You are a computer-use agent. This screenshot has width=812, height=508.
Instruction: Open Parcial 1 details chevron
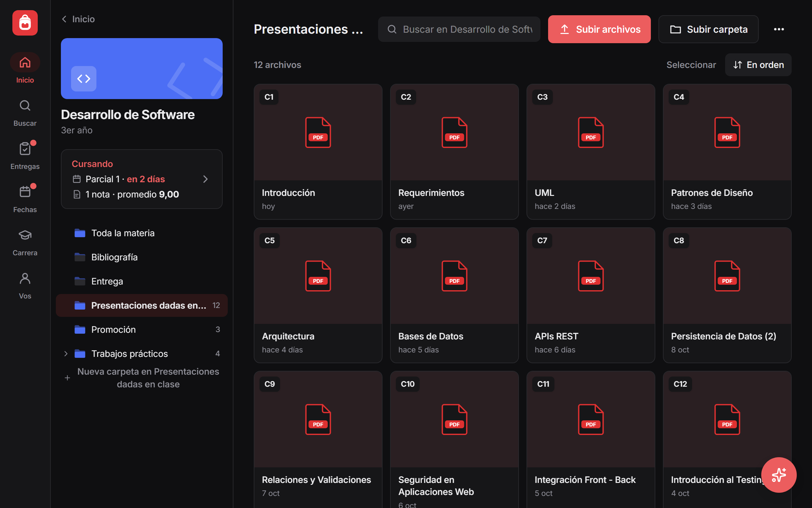click(205, 179)
